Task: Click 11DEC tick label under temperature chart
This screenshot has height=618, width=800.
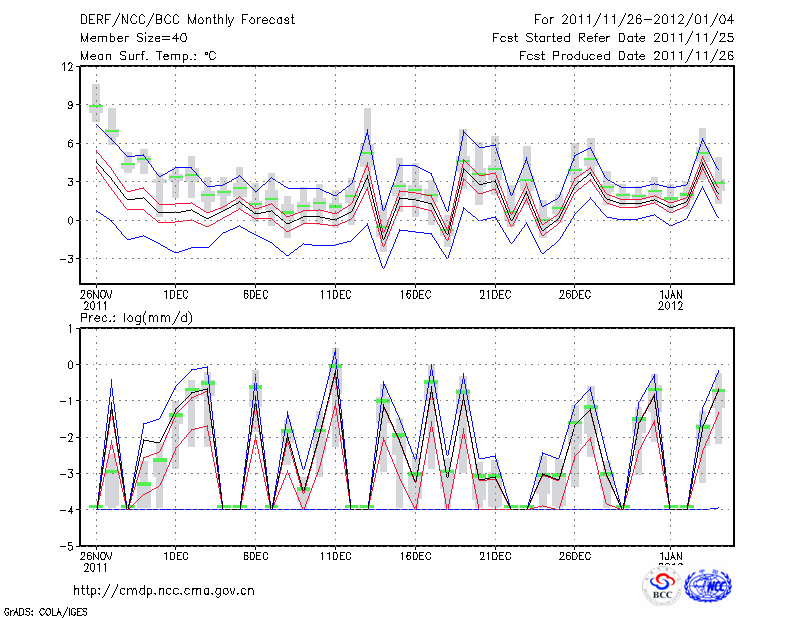Action: click(335, 294)
